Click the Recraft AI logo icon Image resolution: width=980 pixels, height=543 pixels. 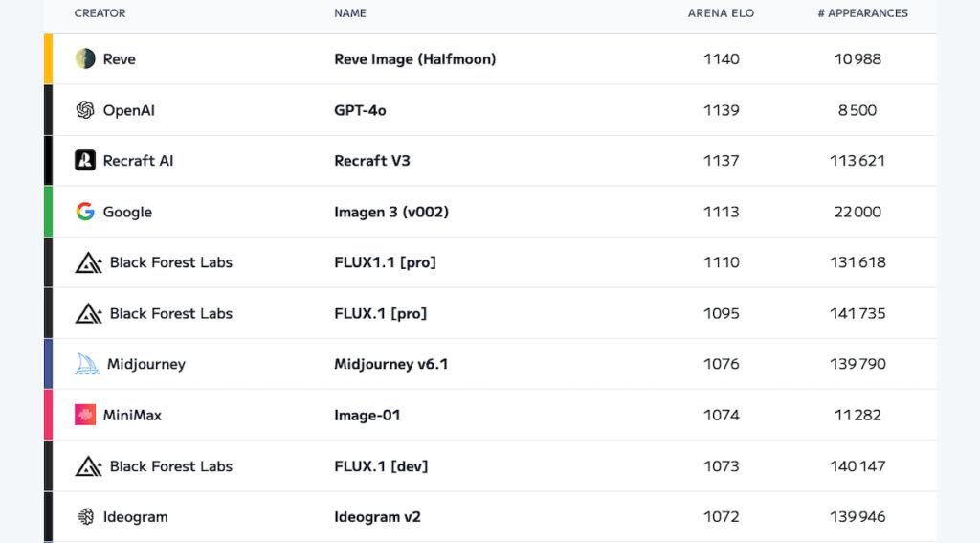85,160
